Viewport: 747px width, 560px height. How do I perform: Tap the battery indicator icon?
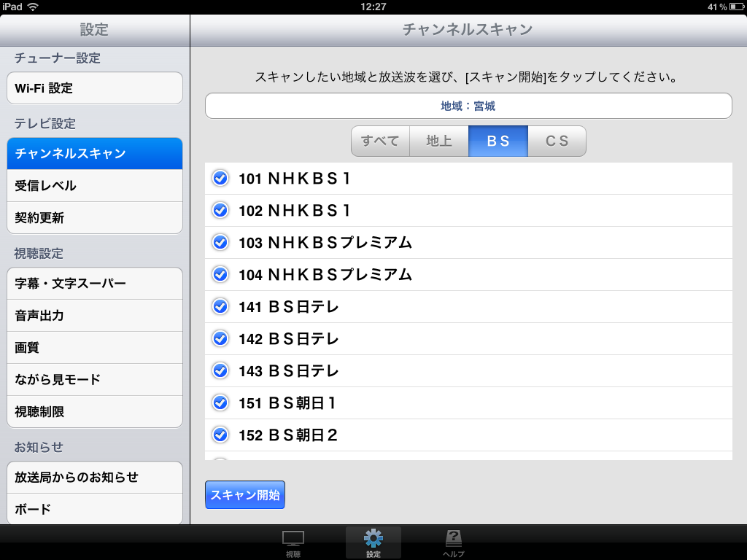tap(736, 7)
